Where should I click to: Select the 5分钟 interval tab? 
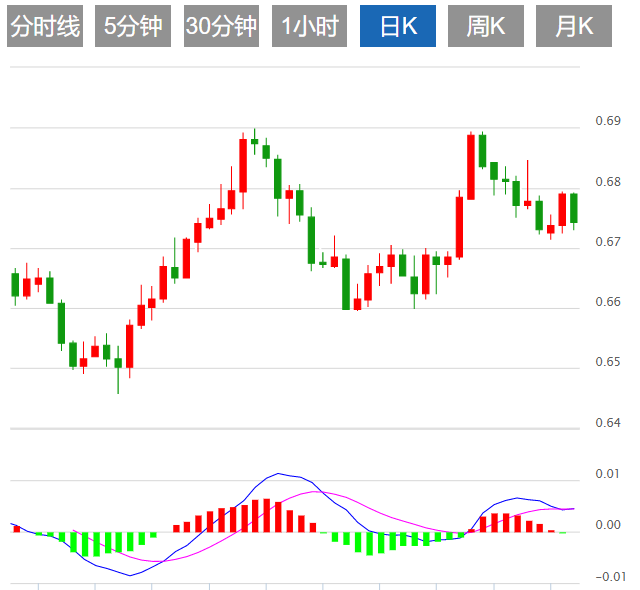(133, 26)
